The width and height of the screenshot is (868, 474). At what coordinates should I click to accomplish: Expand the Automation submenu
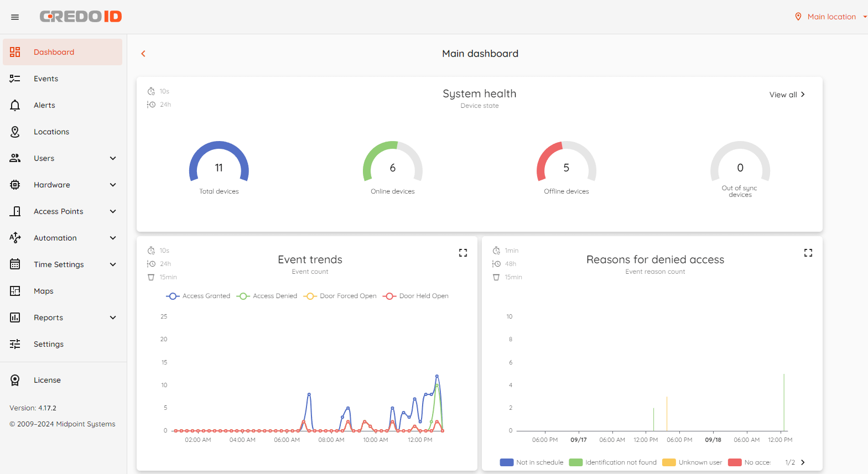pyautogui.click(x=113, y=238)
